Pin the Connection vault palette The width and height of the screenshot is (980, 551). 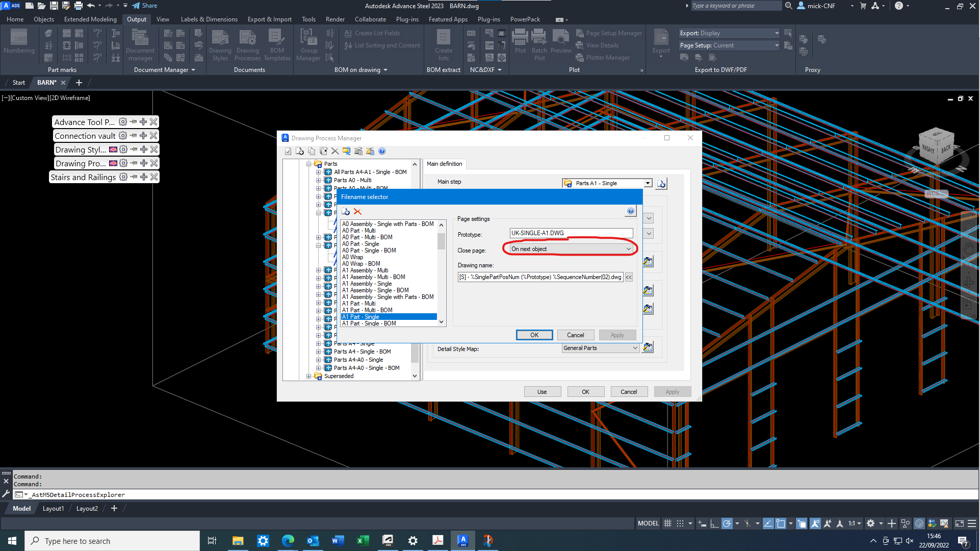(x=133, y=136)
